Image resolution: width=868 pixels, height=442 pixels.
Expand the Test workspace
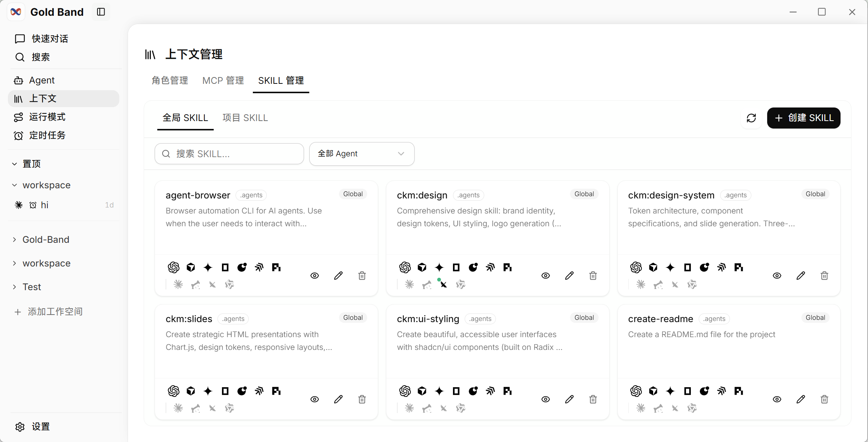click(15, 287)
